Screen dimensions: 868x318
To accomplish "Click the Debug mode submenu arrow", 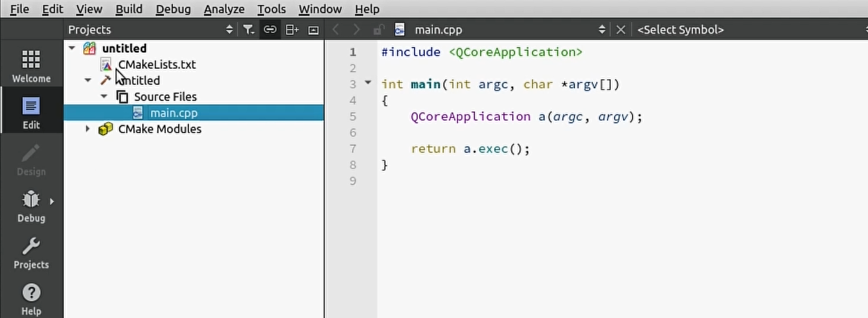I will point(52,201).
